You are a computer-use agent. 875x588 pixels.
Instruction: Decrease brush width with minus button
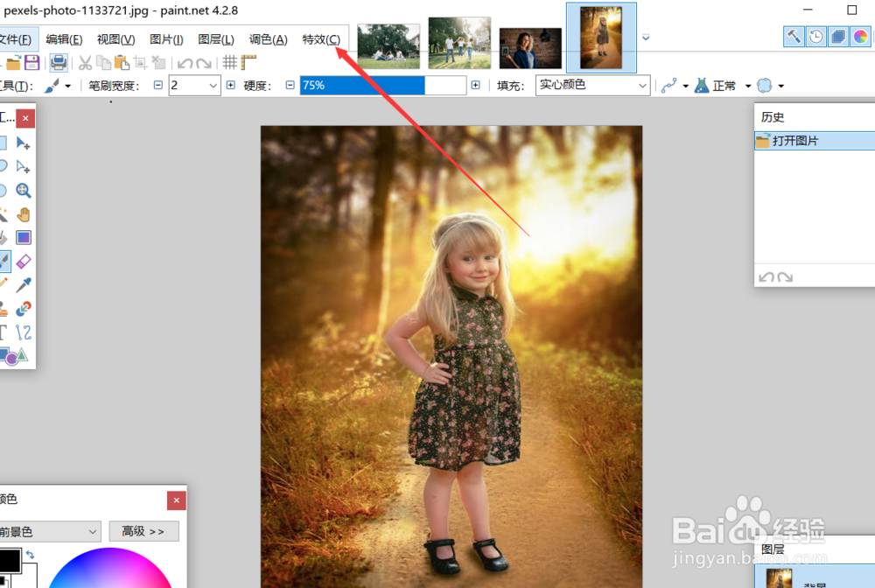click(158, 85)
